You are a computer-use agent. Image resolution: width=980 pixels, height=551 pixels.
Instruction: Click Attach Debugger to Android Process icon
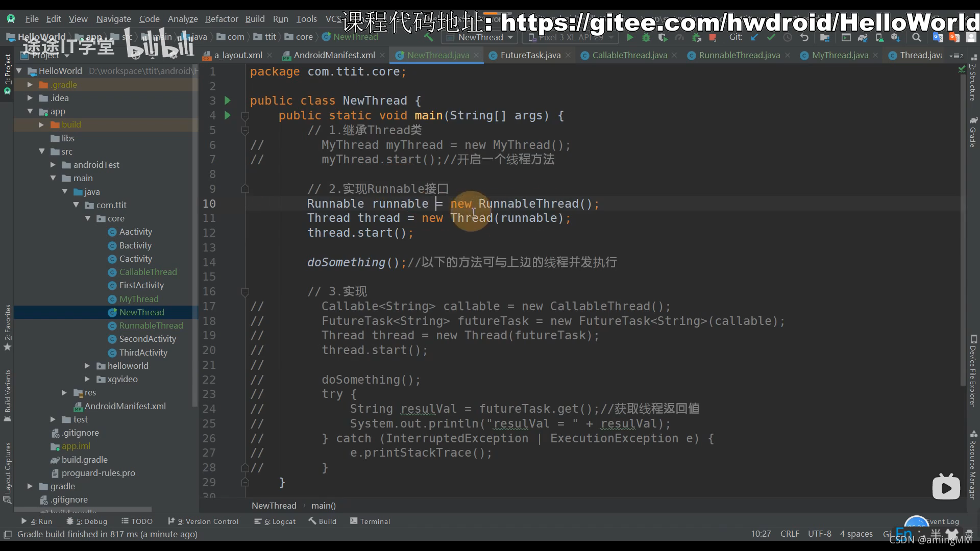[x=696, y=37]
